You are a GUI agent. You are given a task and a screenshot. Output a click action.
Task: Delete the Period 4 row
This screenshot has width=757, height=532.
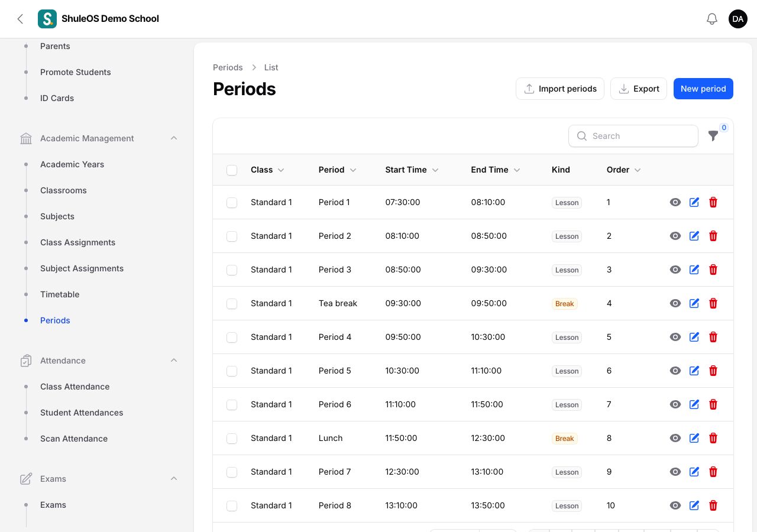pos(713,337)
